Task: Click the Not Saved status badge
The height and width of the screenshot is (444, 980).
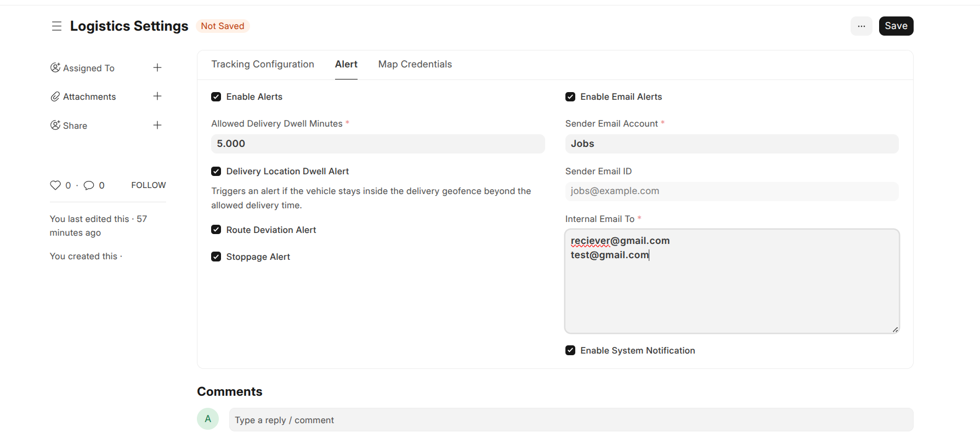Action: click(x=223, y=26)
